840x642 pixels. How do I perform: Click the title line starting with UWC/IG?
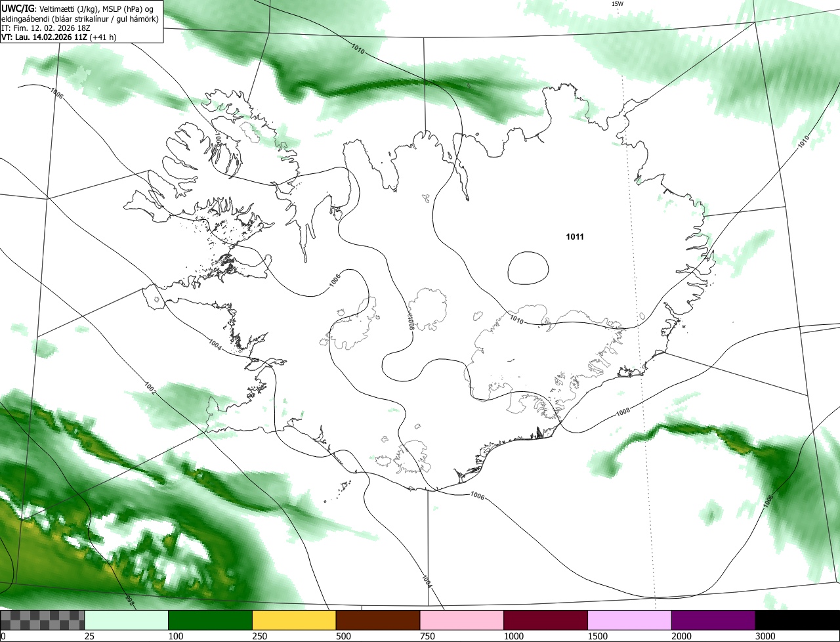coord(78,9)
